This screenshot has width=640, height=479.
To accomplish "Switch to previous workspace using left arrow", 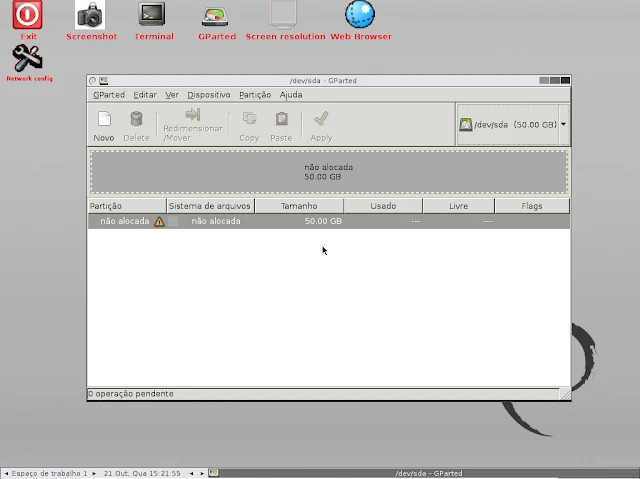I will [x=6, y=473].
